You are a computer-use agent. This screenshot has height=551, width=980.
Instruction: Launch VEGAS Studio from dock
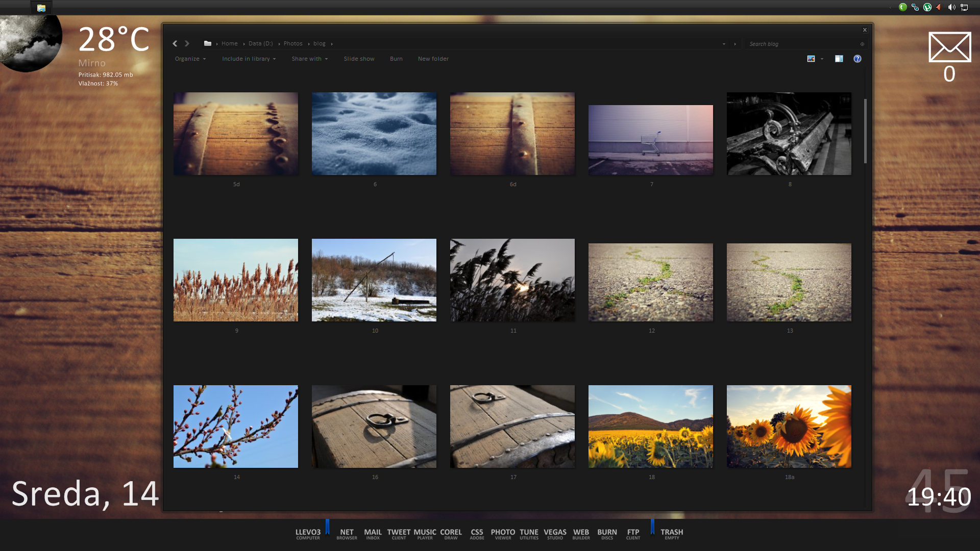pos(555,534)
